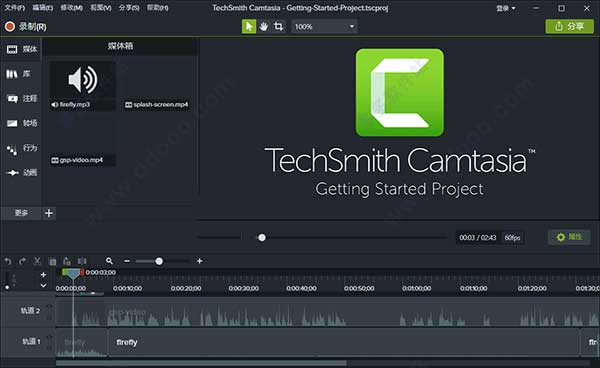This screenshot has width=600, height=368.
Task: Open the Behaviors panel in sidebar
Action: (x=22, y=148)
